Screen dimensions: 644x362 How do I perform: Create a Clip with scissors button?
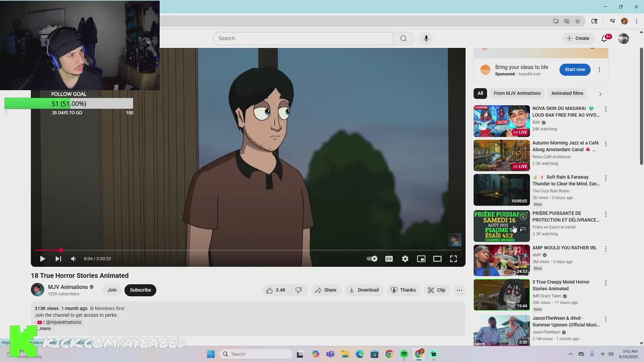[x=436, y=290]
